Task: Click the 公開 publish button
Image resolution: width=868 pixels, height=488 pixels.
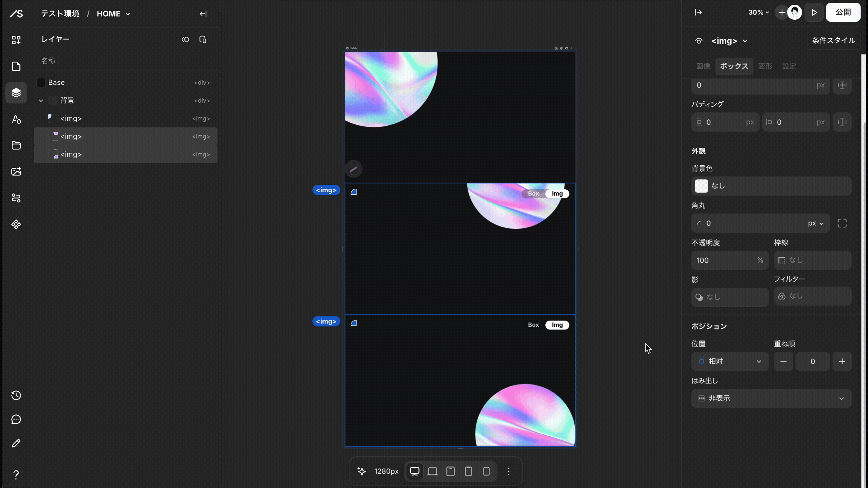Action: click(843, 13)
